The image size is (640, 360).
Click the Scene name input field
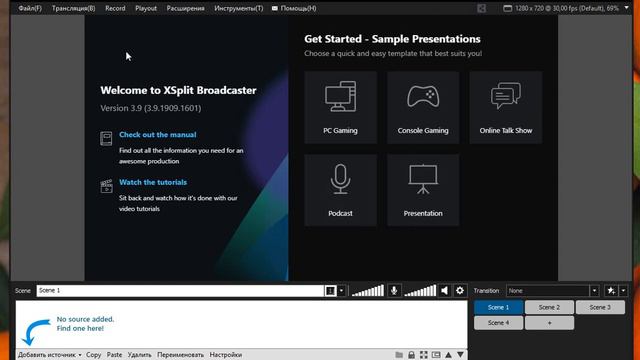[180, 291]
